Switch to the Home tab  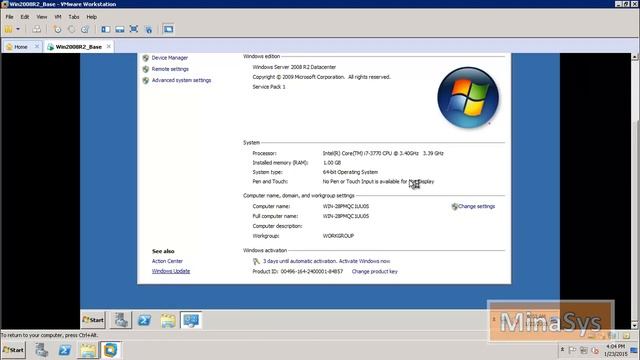(x=20, y=47)
